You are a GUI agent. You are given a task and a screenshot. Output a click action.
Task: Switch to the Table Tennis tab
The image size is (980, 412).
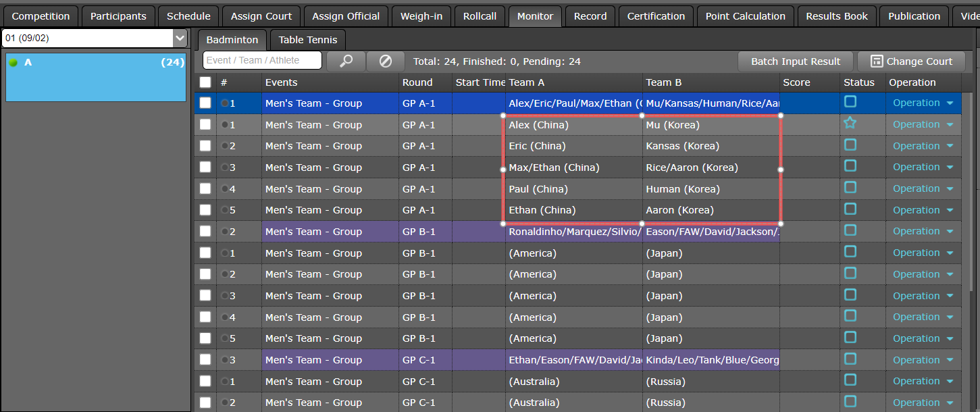(307, 40)
